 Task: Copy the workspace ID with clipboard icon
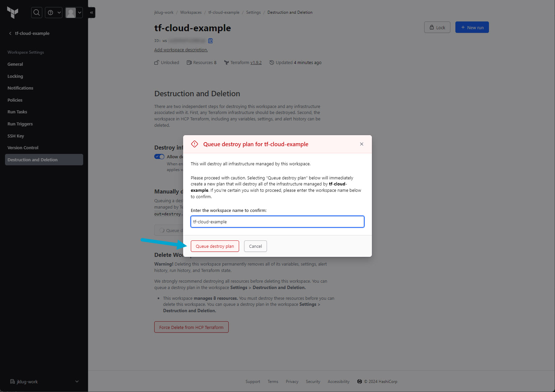click(211, 41)
